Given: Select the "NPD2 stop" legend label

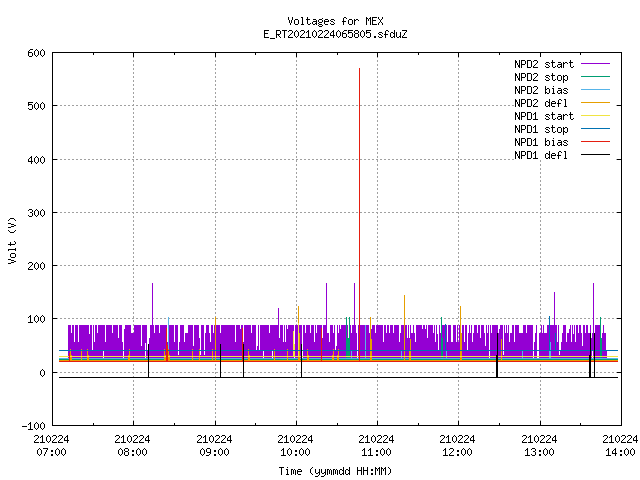Looking at the screenshot, I should [541, 77].
